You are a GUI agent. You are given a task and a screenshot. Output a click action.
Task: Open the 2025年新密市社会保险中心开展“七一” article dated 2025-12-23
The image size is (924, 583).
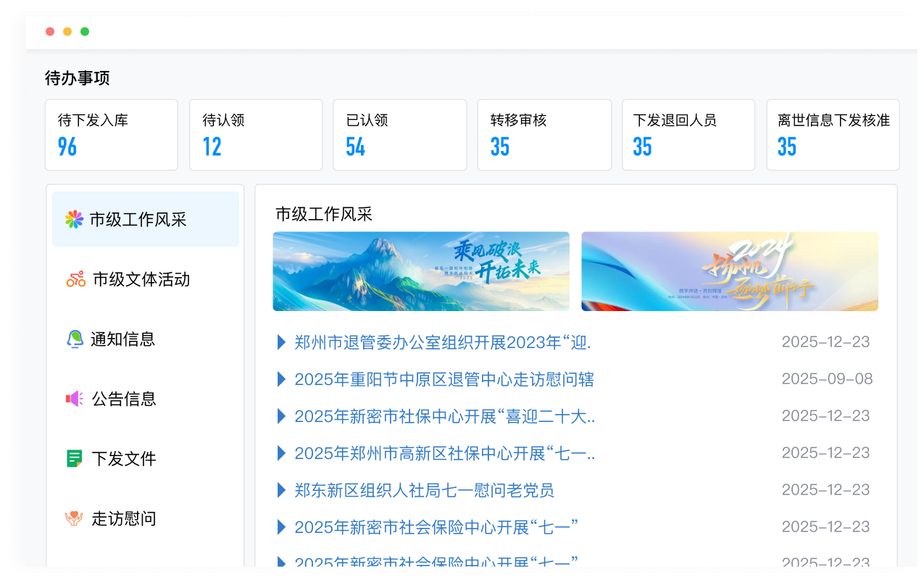436,527
